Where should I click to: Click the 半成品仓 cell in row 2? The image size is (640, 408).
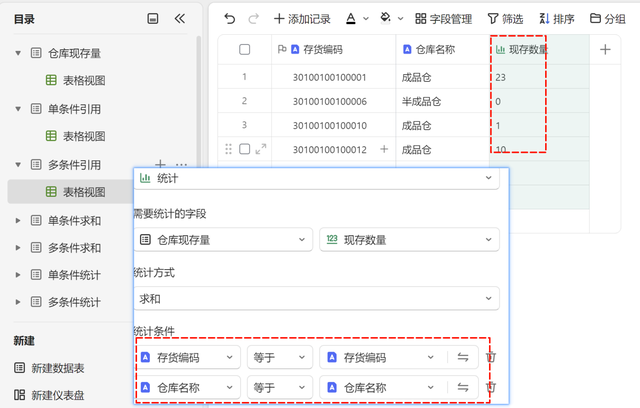point(442,101)
